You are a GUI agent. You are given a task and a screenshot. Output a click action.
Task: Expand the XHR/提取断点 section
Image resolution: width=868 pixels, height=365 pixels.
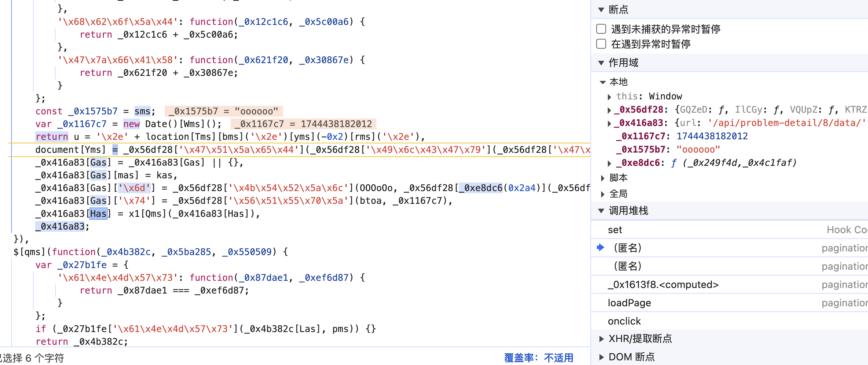pyautogui.click(x=601, y=339)
